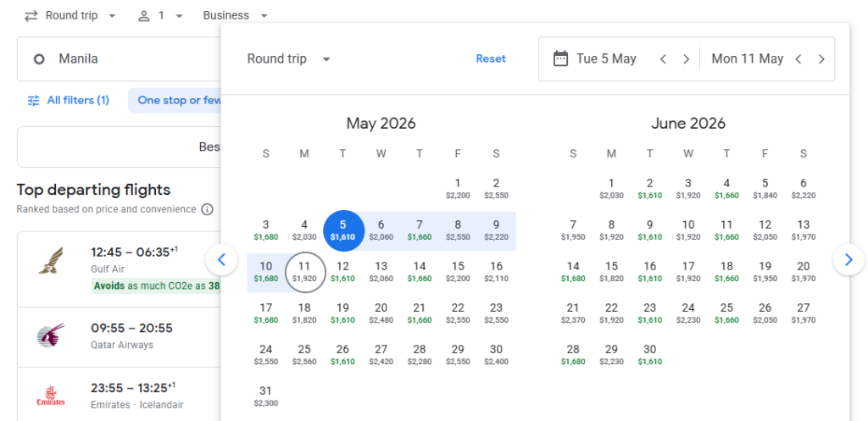Select the Gulf Air 12:45 – 06:35 flight
Viewport: 868px width, 421px height.
119,269
